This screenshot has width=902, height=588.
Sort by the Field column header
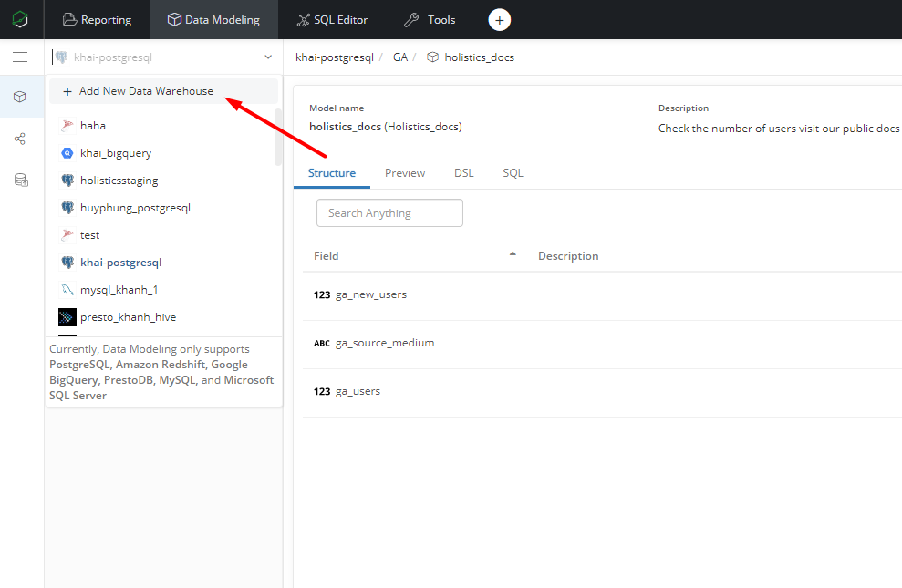point(326,256)
